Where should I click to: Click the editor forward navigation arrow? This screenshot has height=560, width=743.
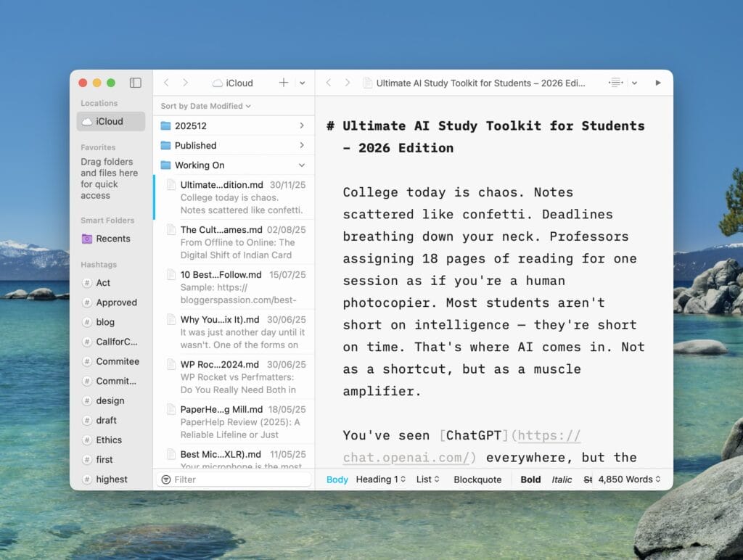coord(347,83)
